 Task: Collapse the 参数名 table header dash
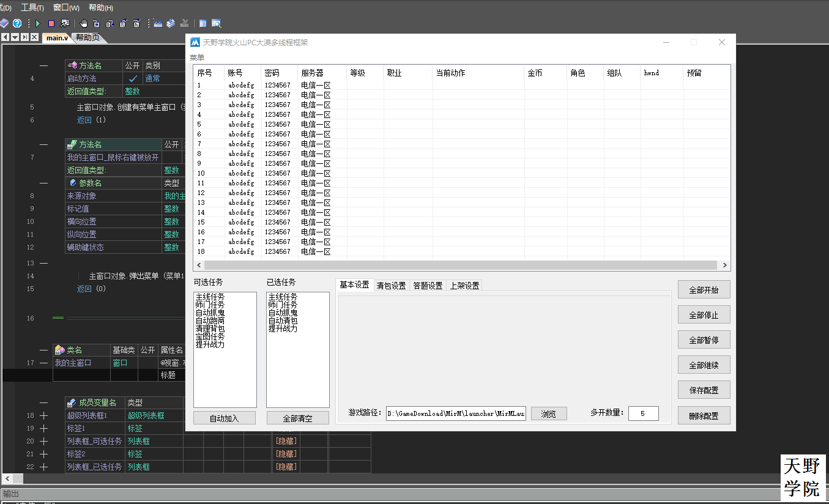[43, 183]
